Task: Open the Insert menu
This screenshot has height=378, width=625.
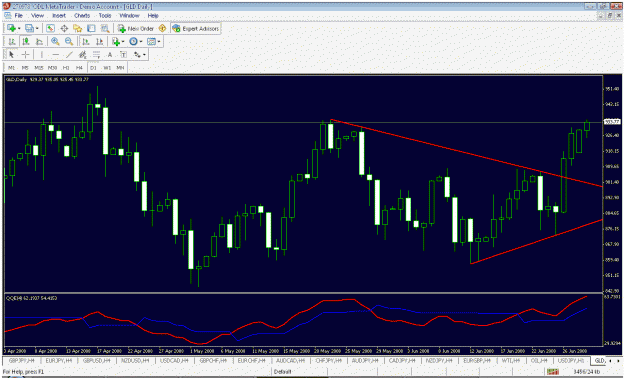Action: (x=59, y=16)
